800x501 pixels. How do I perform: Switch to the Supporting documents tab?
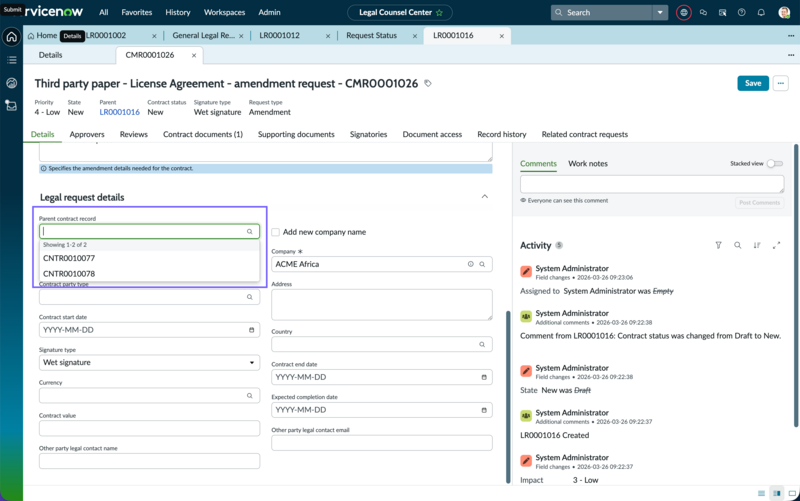click(296, 134)
